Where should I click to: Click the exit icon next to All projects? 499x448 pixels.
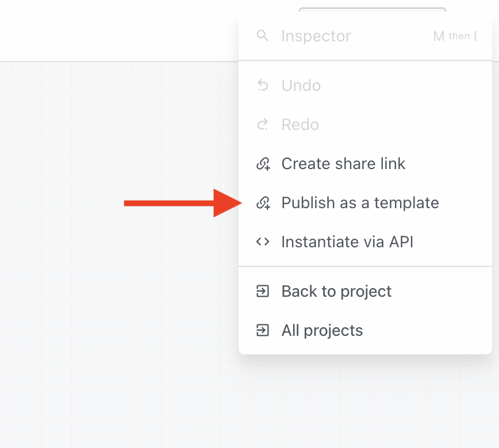(263, 330)
